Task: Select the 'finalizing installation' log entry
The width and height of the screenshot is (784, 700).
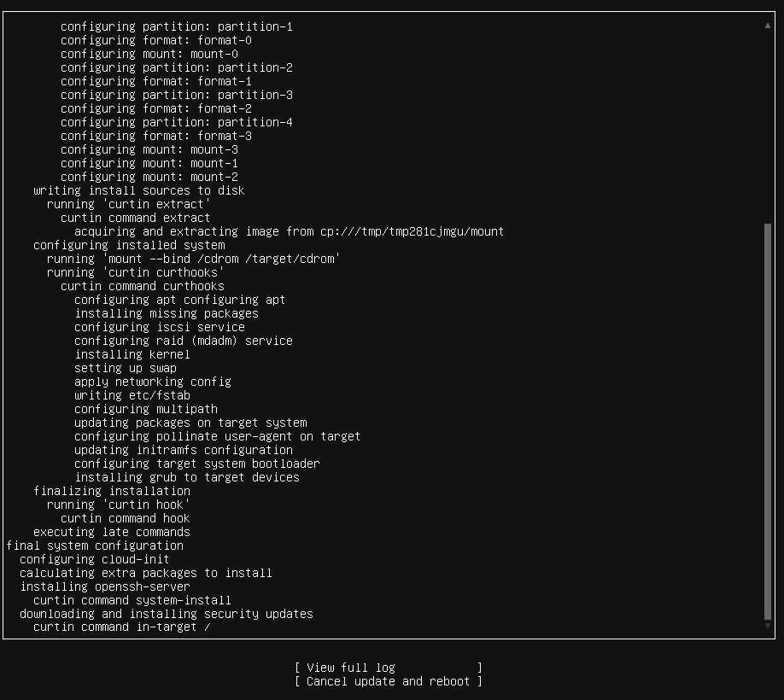Action: (112, 491)
